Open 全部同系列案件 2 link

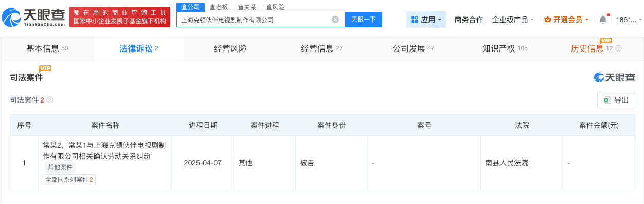69,180
